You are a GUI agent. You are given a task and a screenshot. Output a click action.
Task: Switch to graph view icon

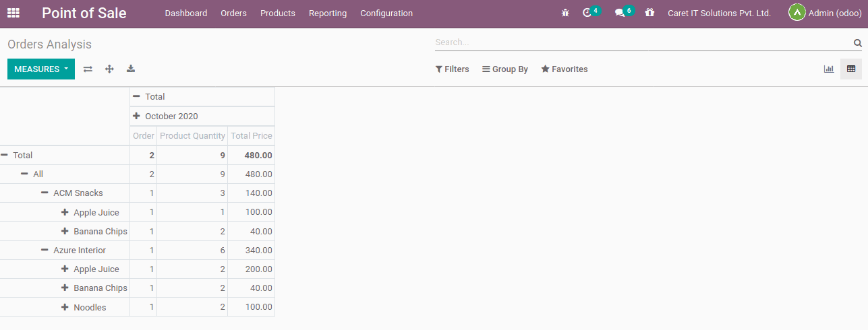click(829, 69)
